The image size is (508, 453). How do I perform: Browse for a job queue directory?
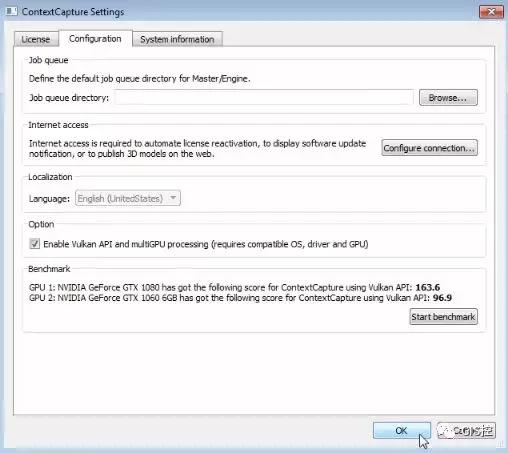448,98
